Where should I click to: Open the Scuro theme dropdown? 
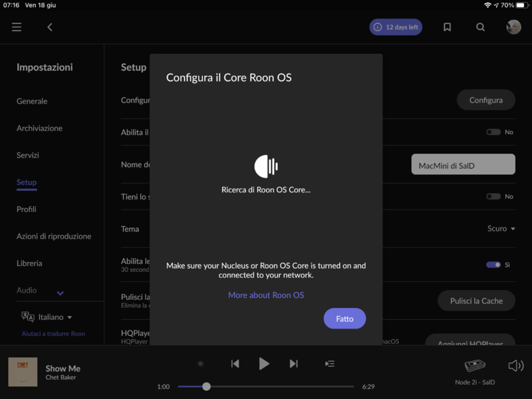501,229
